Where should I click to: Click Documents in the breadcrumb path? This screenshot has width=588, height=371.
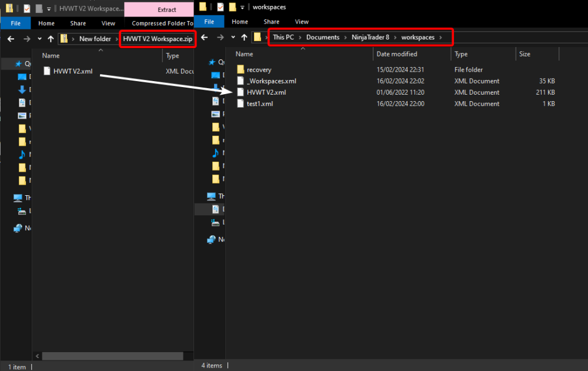click(323, 38)
